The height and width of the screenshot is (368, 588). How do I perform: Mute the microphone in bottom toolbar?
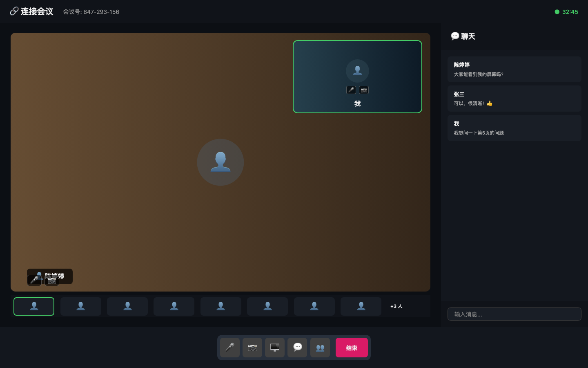230,348
